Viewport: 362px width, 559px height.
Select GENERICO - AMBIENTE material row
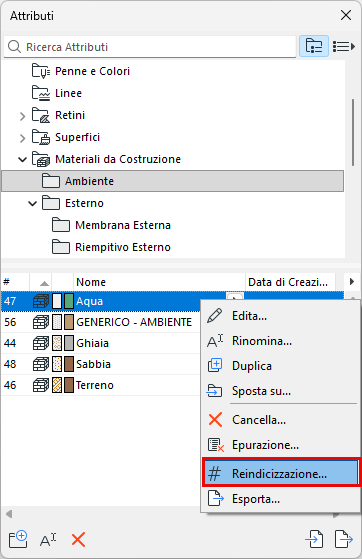pos(101,322)
